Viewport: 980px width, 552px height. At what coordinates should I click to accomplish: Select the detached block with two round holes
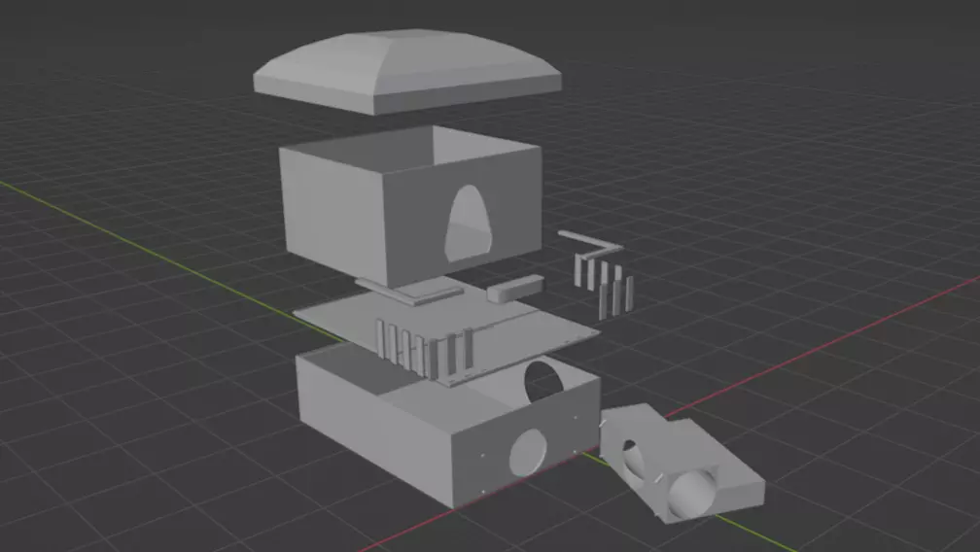(x=682, y=463)
